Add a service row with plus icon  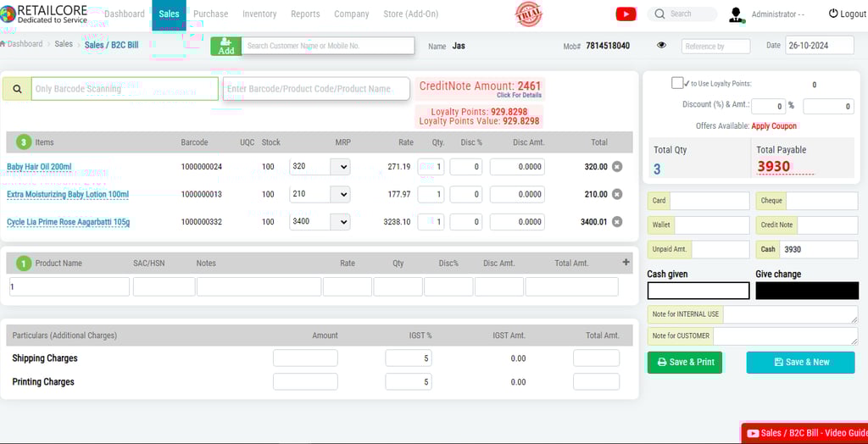click(626, 263)
